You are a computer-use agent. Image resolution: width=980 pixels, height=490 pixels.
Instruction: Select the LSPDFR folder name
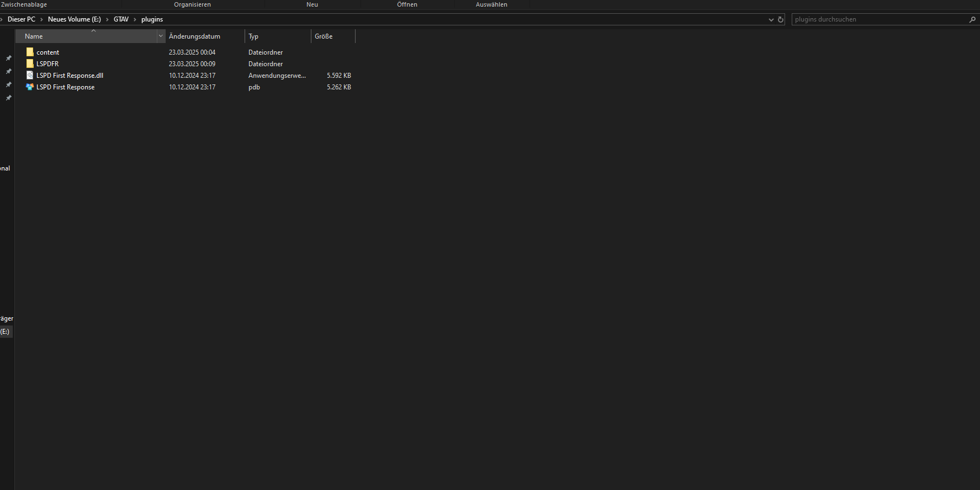point(47,64)
